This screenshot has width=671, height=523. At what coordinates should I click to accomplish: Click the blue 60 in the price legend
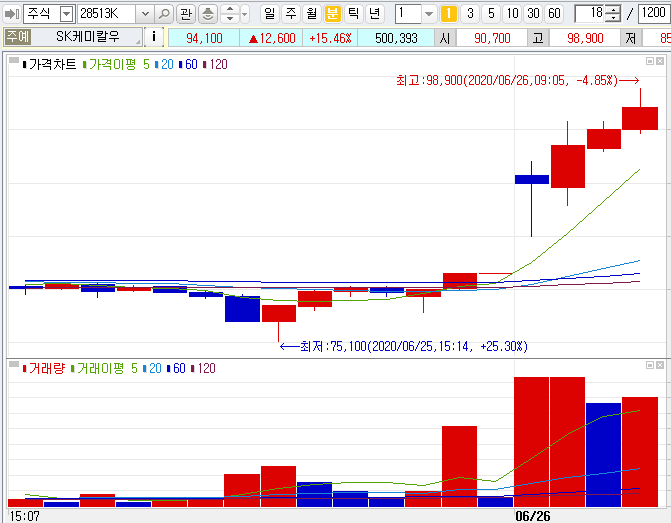(x=191, y=65)
